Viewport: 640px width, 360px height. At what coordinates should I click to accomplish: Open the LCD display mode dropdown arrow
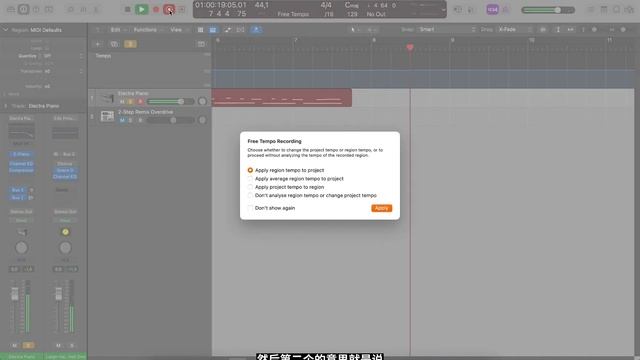click(443, 10)
